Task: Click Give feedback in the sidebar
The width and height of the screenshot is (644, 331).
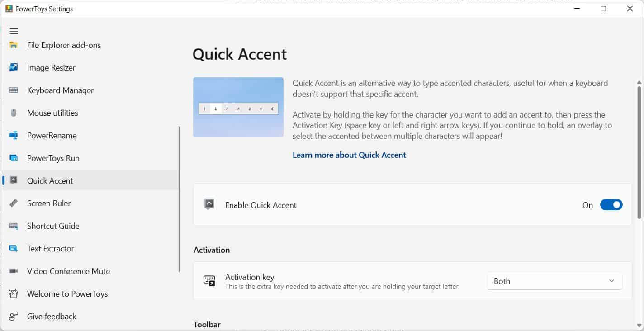Action: (52, 317)
